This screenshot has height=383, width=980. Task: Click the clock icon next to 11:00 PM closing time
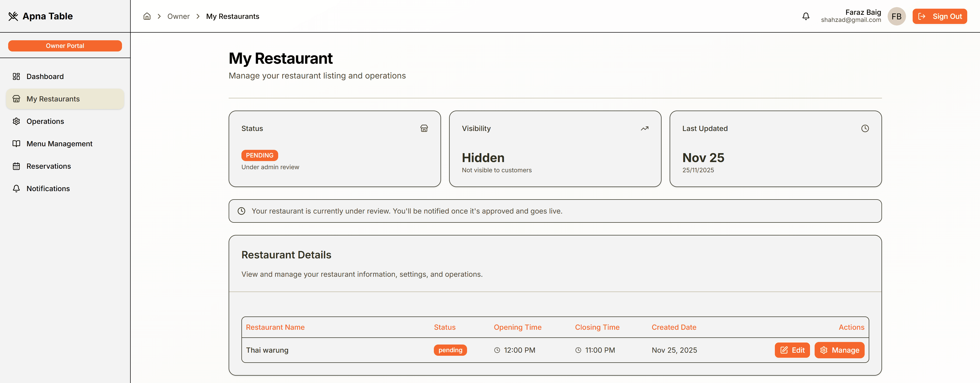(578, 350)
